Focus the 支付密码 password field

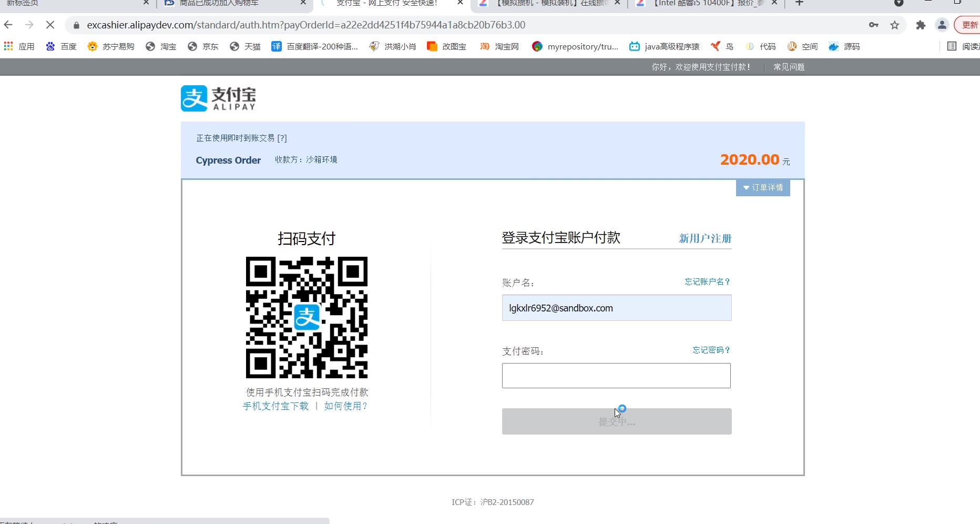616,376
